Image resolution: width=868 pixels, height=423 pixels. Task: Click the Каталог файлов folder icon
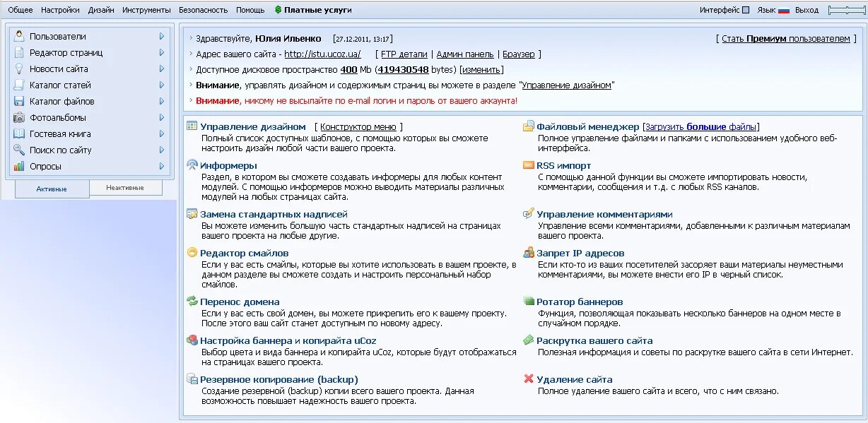click(18, 101)
